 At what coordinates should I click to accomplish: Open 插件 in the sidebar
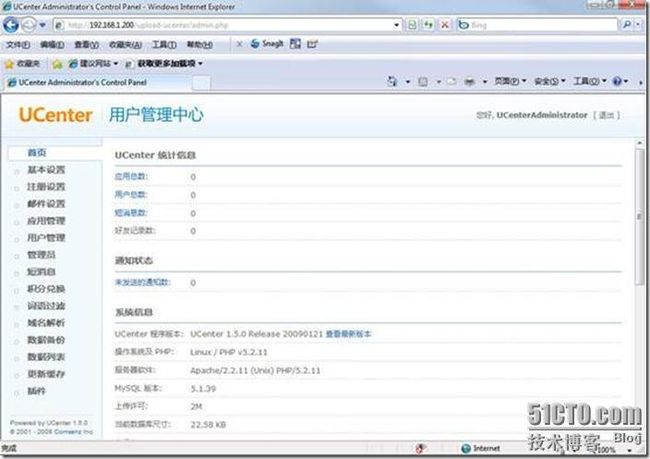tap(36, 391)
